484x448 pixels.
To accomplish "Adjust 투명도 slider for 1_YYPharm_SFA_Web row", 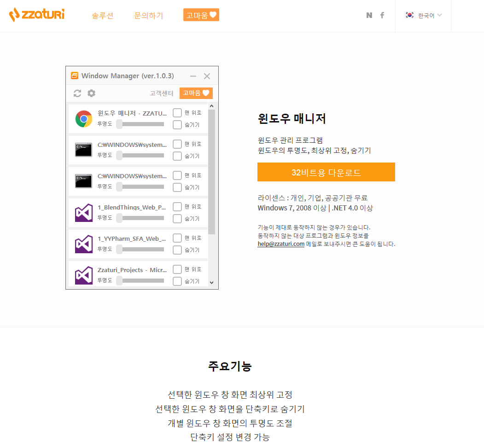I will tap(140, 249).
